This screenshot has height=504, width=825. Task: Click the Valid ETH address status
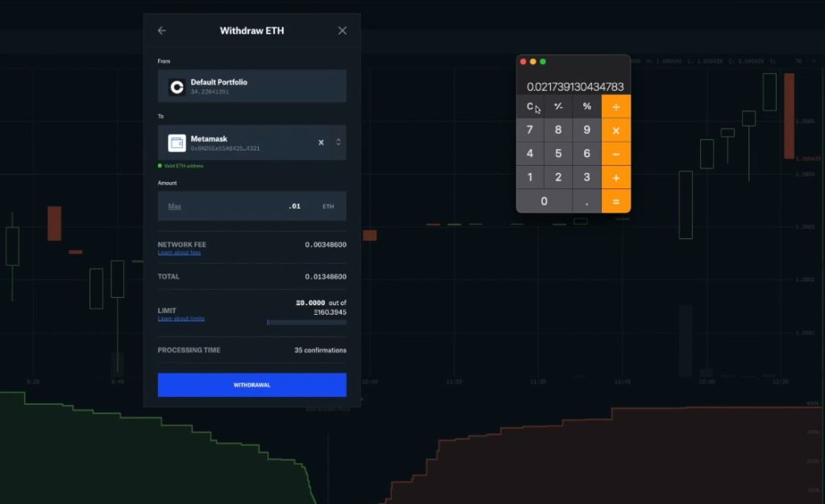[180, 166]
